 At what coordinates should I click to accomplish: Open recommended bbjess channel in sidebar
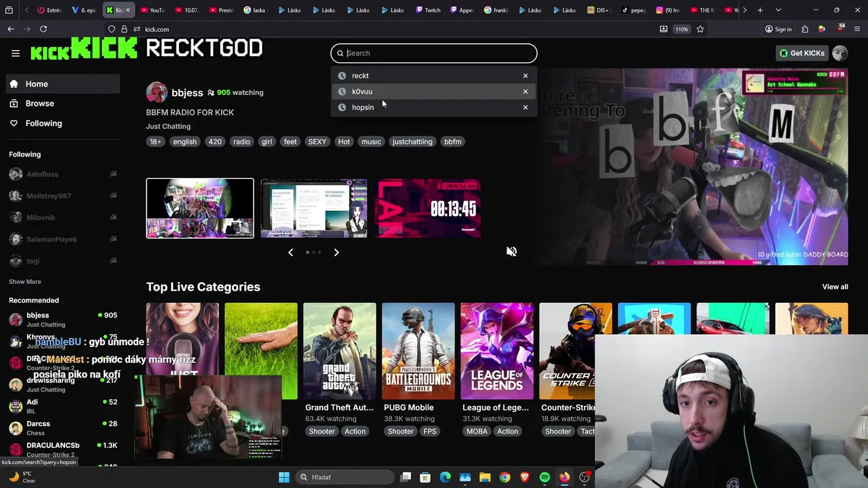[63, 319]
